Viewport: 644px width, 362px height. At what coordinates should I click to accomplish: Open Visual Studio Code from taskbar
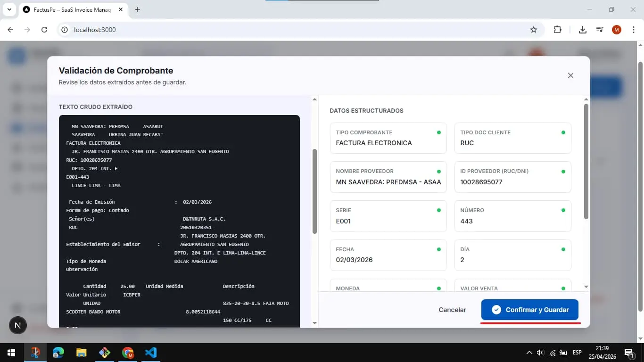pyautogui.click(x=151, y=353)
